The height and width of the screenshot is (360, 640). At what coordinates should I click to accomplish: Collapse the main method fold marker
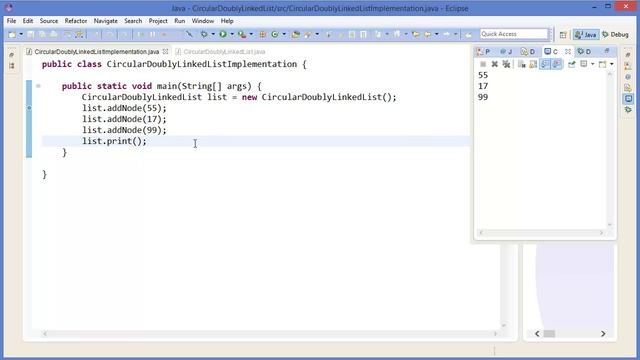coord(38,86)
